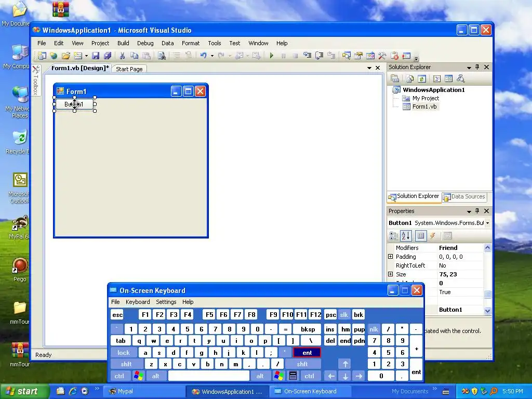
Task: Show property Events with the lightning icon
Action: (433, 236)
